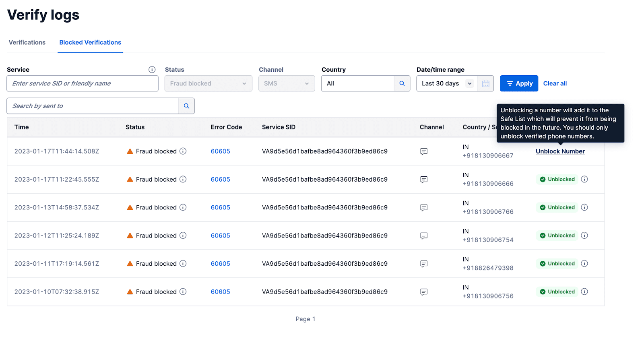Click the sent-to search magnifier icon

[186, 106]
